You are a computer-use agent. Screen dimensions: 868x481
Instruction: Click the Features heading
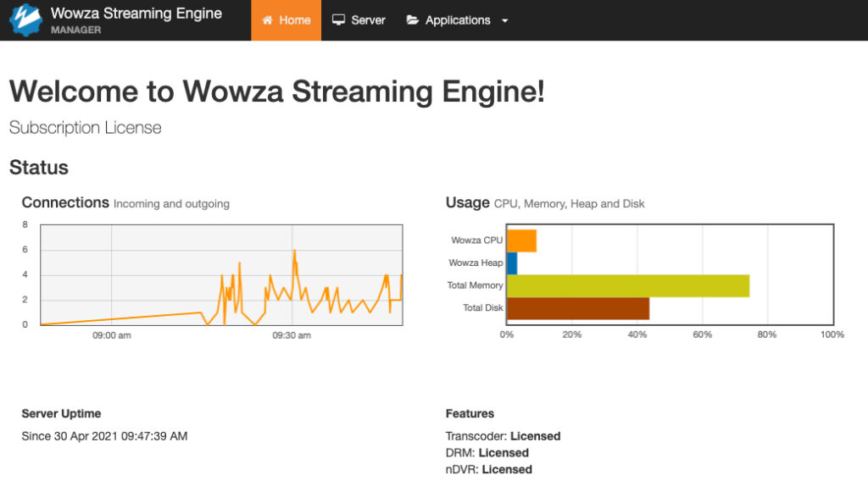point(470,413)
